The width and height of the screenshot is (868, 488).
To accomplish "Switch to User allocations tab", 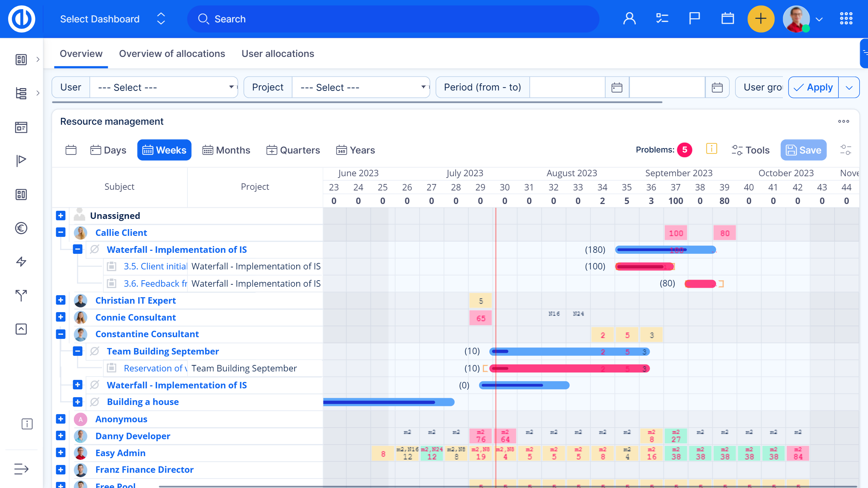I will point(277,54).
